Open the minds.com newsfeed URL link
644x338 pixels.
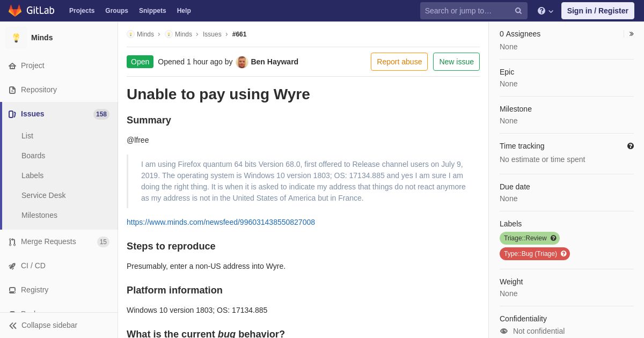click(221, 222)
